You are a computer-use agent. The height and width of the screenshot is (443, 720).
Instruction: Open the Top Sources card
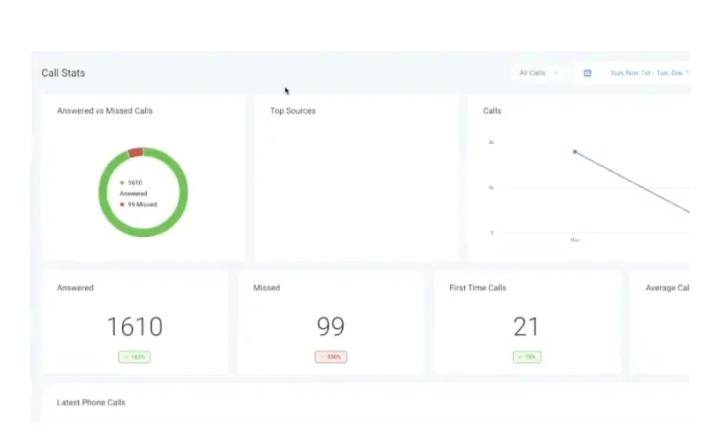[x=355, y=180]
